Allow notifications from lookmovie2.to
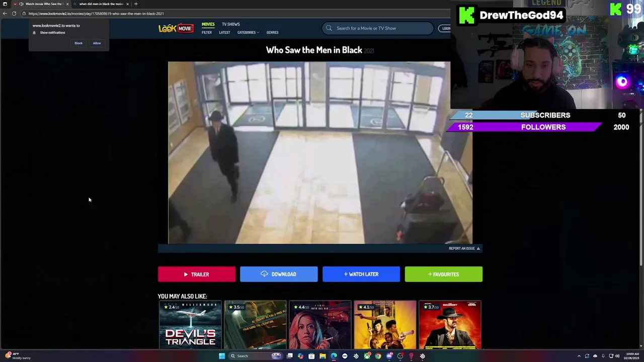 point(97,43)
